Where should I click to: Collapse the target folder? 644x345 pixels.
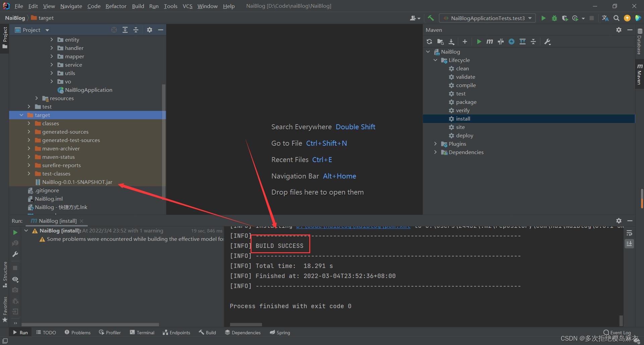pos(21,115)
